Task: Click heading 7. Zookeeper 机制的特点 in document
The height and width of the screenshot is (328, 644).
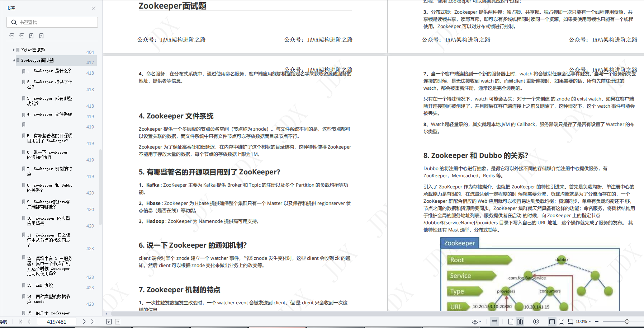Action: click(x=179, y=290)
